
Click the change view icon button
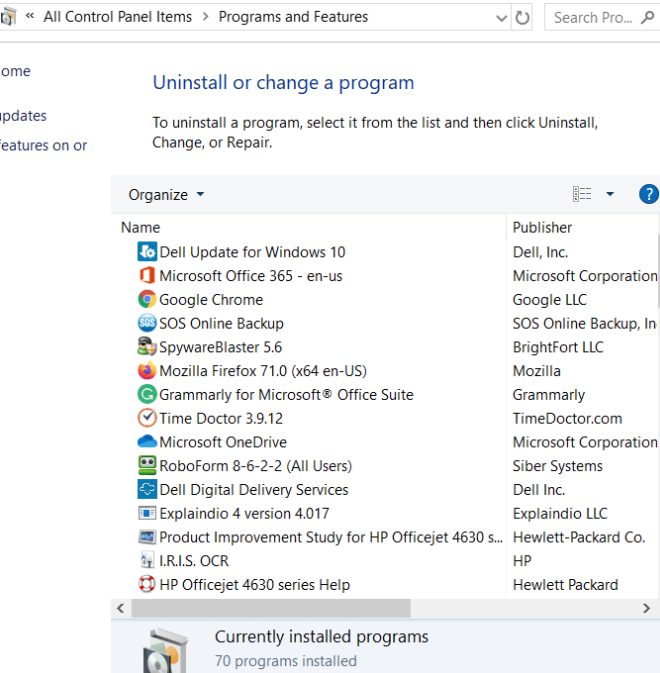(x=582, y=194)
